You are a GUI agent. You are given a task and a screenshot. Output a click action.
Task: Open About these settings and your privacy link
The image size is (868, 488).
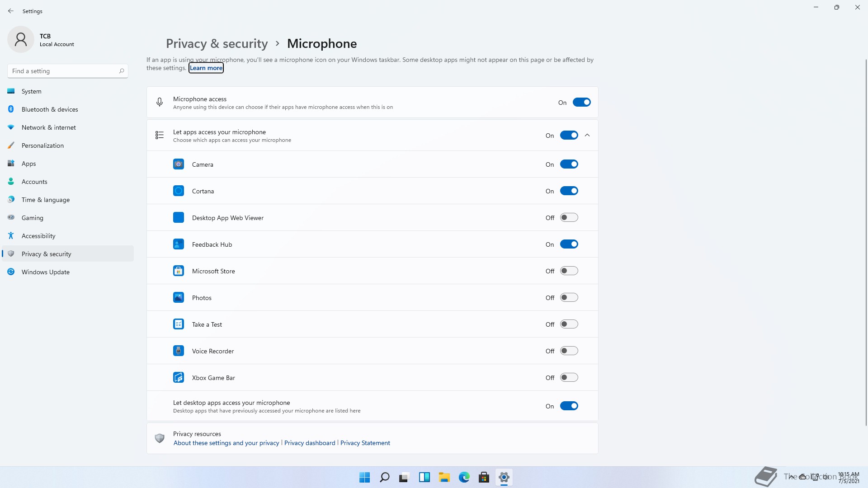[226, 443]
